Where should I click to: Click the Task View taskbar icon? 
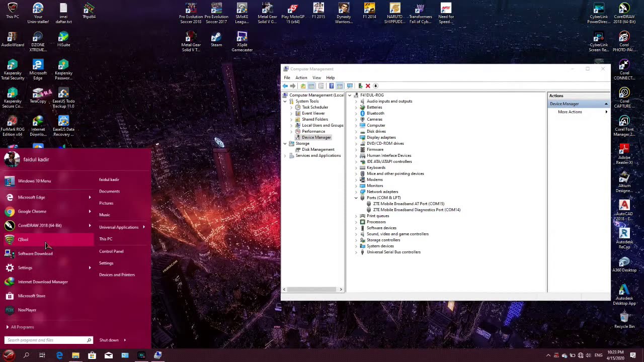click(42, 355)
